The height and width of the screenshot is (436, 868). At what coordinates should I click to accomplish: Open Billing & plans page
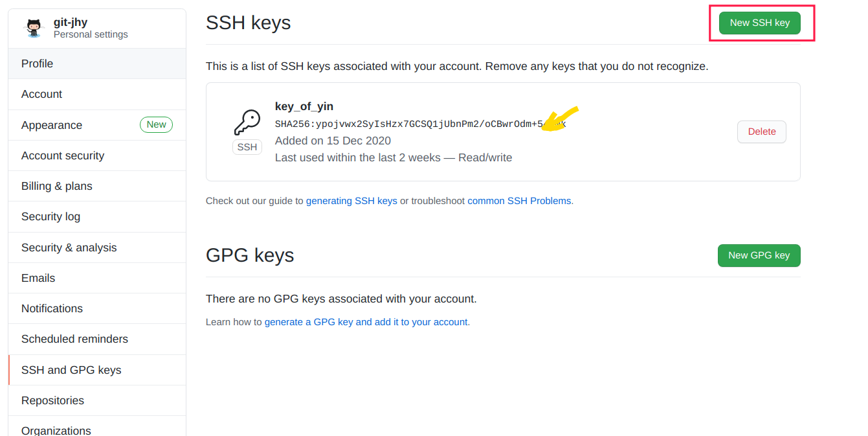pyautogui.click(x=97, y=186)
